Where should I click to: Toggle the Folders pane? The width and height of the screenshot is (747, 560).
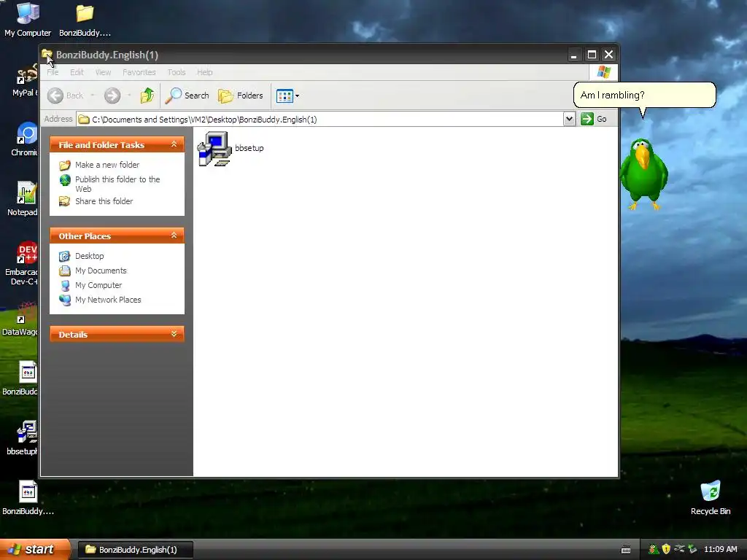tap(241, 96)
